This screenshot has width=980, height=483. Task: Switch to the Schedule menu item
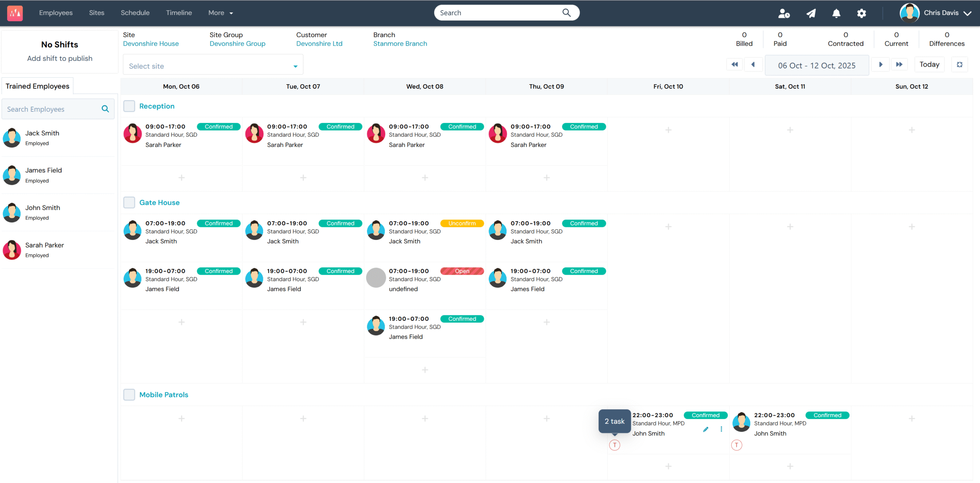135,13
